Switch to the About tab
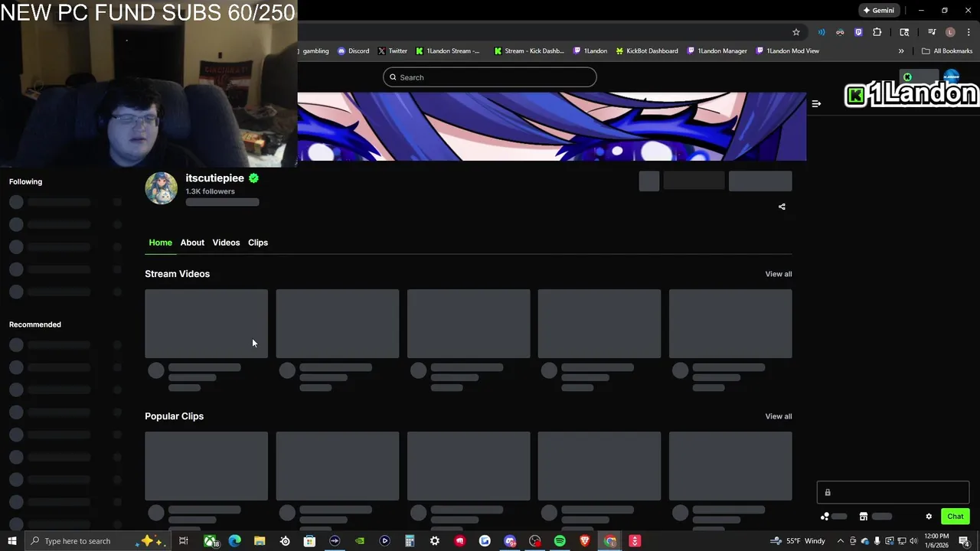 coord(192,243)
